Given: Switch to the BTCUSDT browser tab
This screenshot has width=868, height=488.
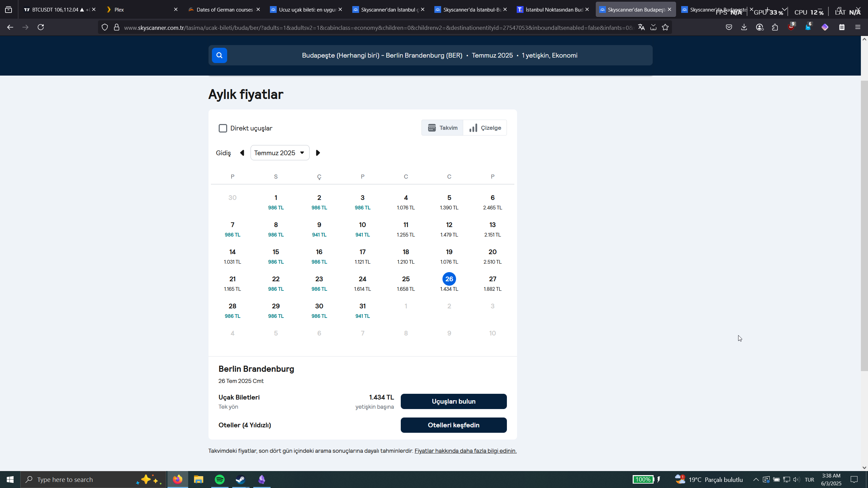Looking at the screenshot, I should [58, 9].
